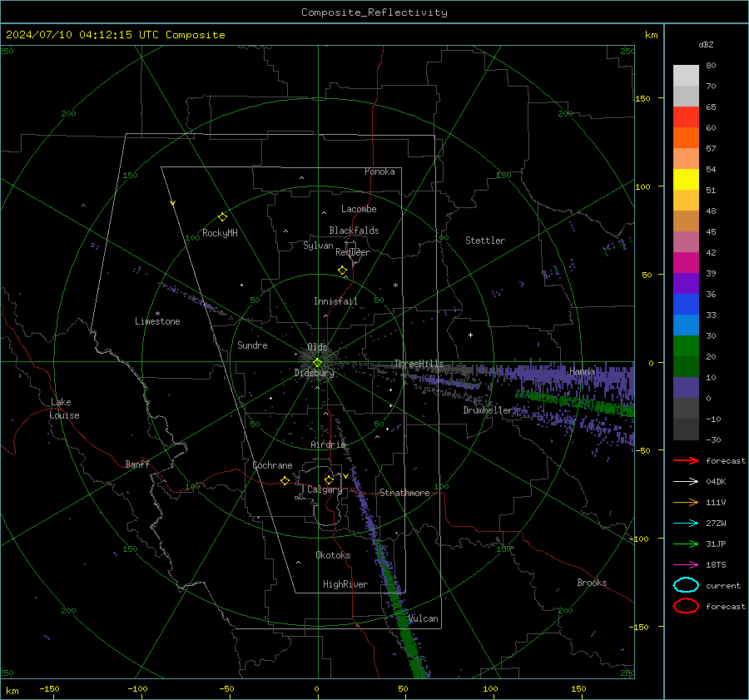Click the Drumheller label
Viewport: 749px width, 700px height.
[489, 410]
